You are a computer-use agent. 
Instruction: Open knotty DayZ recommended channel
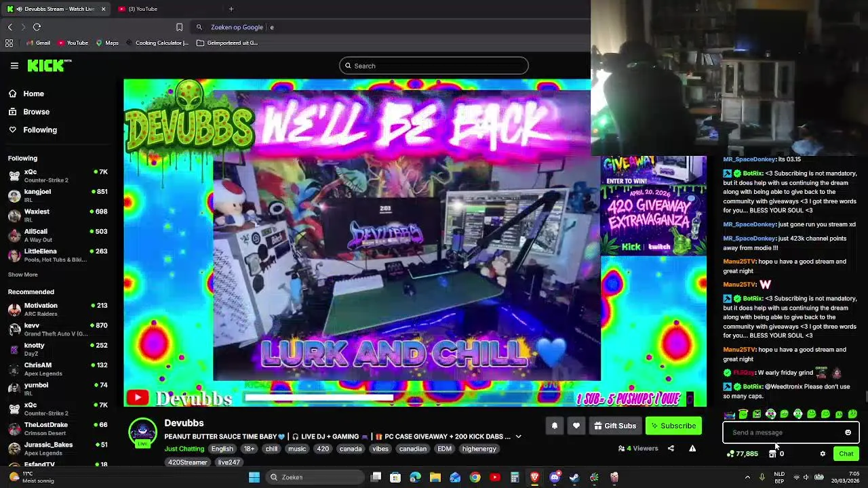click(x=58, y=349)
